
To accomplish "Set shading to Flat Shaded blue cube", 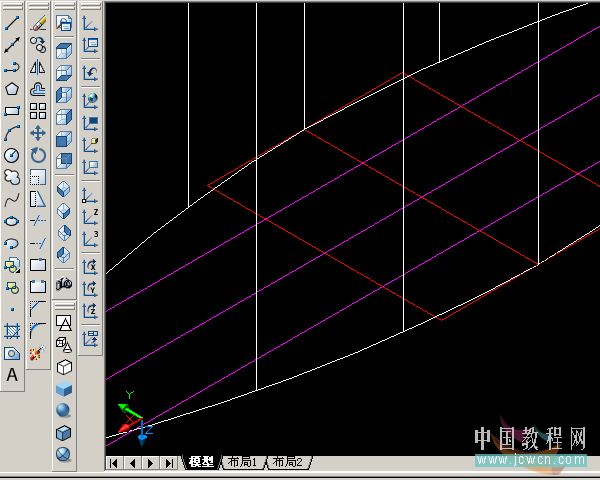I will click(64, 389).
